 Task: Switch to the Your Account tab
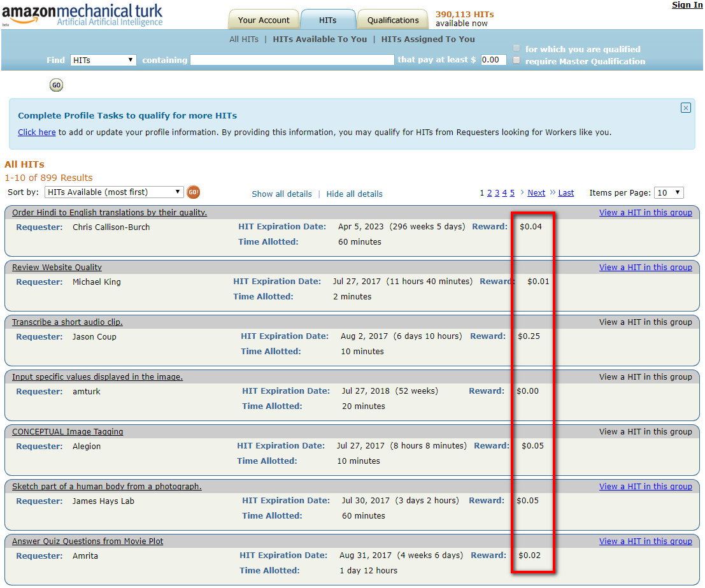tap(264, 20)
